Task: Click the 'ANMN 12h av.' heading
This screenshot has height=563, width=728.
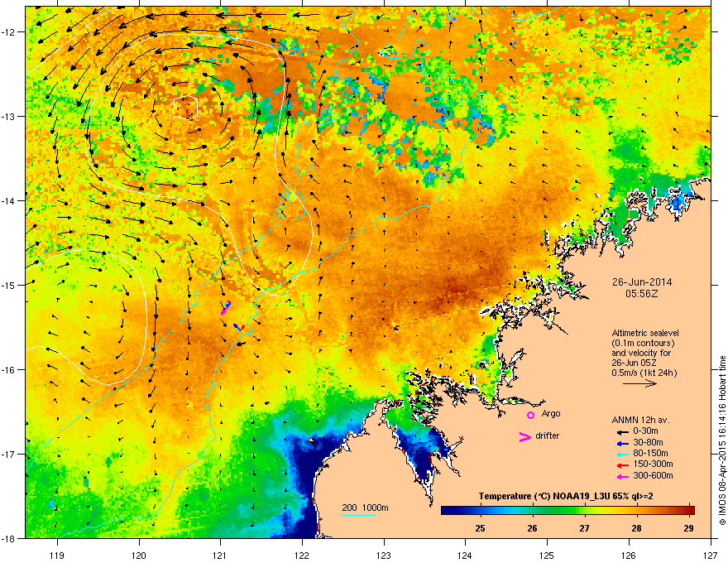Action: pos(640,420)
